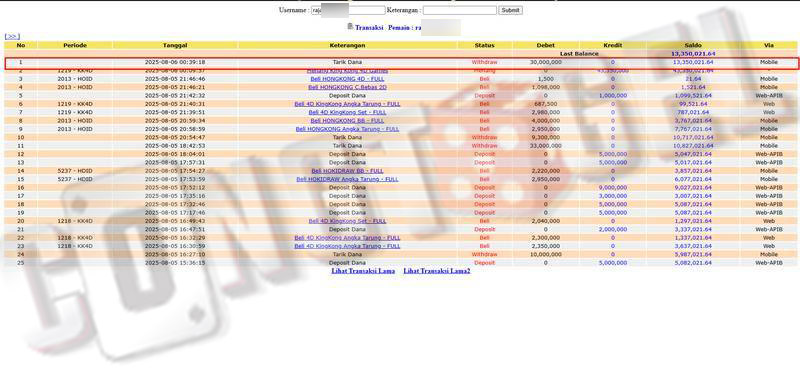The image size is (800, 370).
Task: Focus the Username input field
Action: click(x=348, y=10)
